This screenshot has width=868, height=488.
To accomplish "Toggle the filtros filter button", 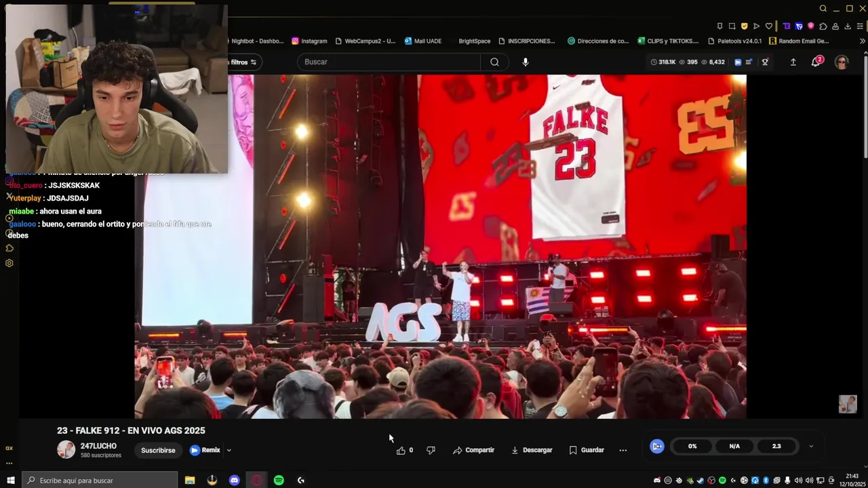I will pyautogui.click(x=244, y=62).
